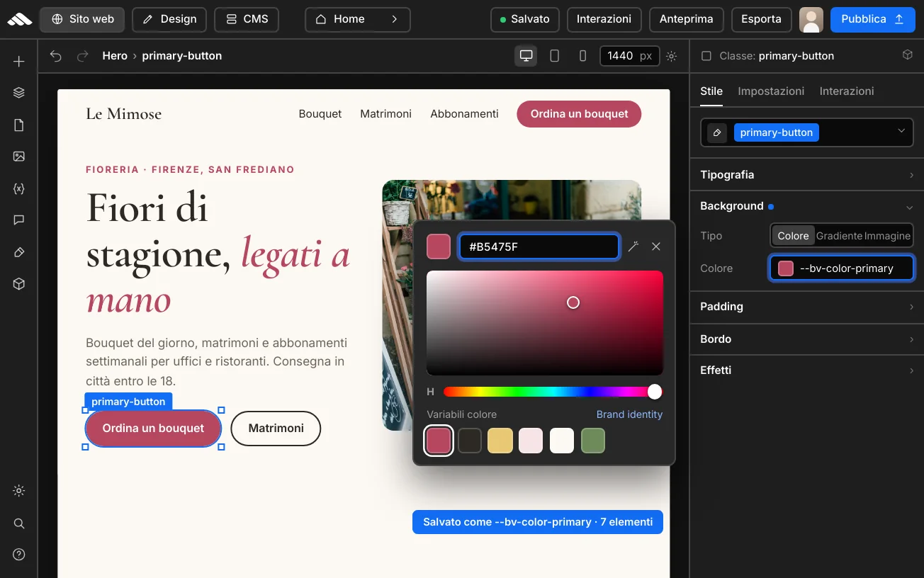The width and height of the screenshot is (924, 578).
Task: Click the Anteprima button
Action: (x=686, y=19)
